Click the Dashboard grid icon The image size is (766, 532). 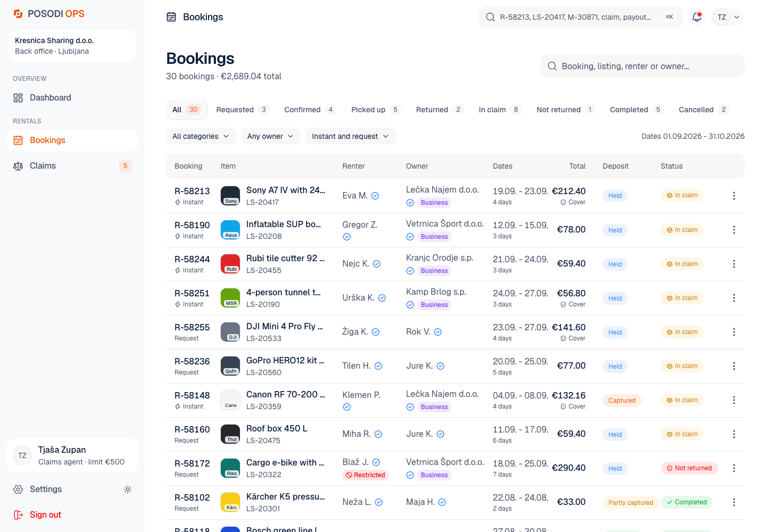18,98
